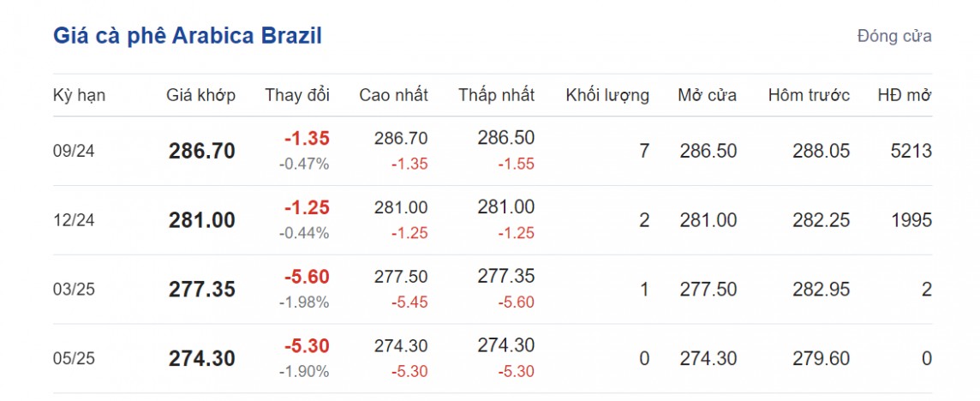The image size is (980, 401).
Task: Click the previous-day price 282.25
Action: pyautogui.click(x=821, y=220)
